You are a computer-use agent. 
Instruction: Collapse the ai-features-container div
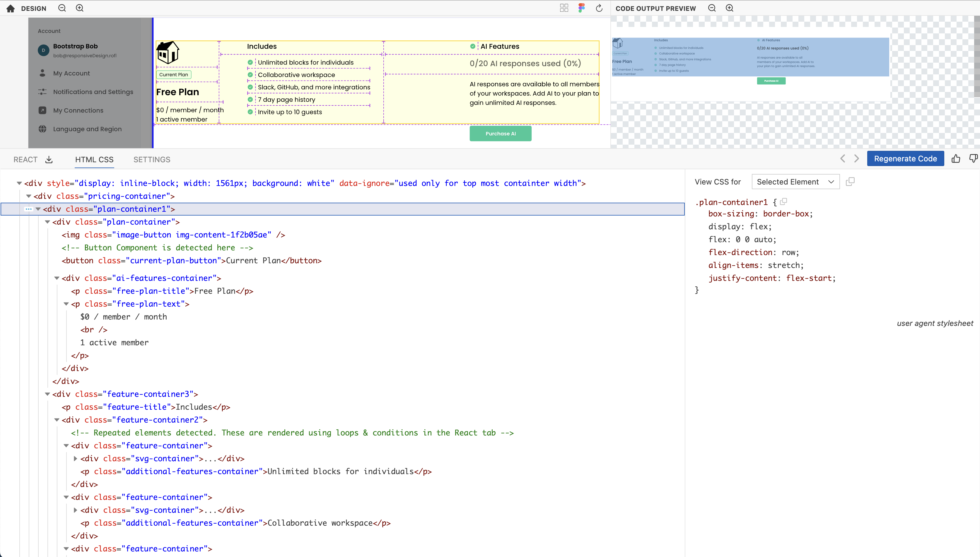click(57, 278)
